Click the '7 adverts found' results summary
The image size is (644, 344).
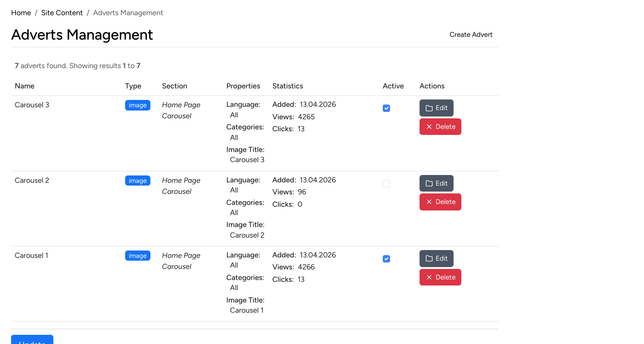(78, 66)
